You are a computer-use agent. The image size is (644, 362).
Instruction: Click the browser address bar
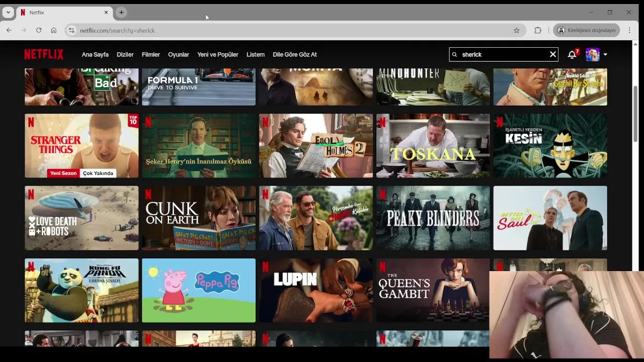click(x=294, y=30)
